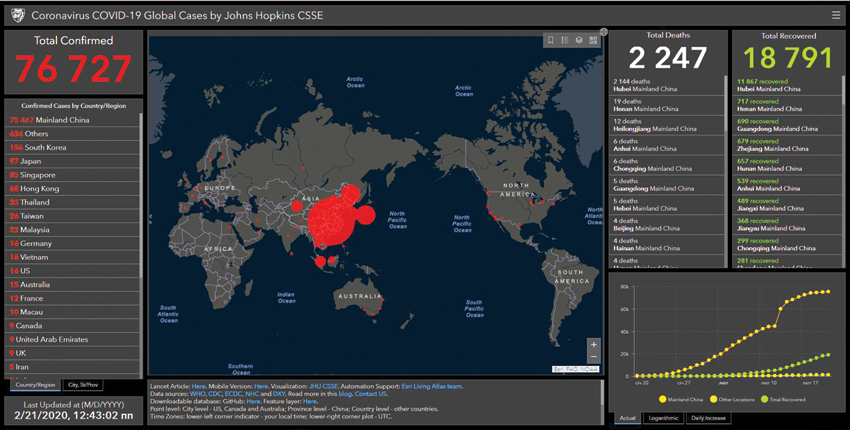Select the Germany row

coord(72,243)
